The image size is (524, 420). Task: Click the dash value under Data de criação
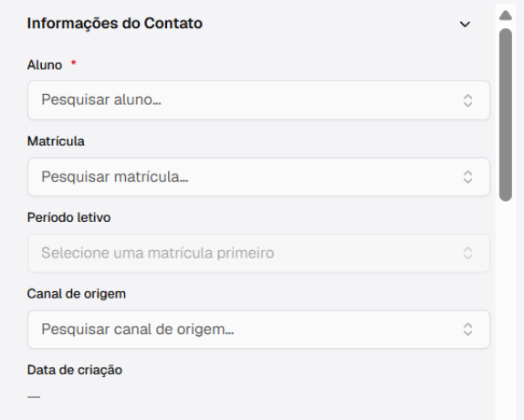(x=34, y=397)
